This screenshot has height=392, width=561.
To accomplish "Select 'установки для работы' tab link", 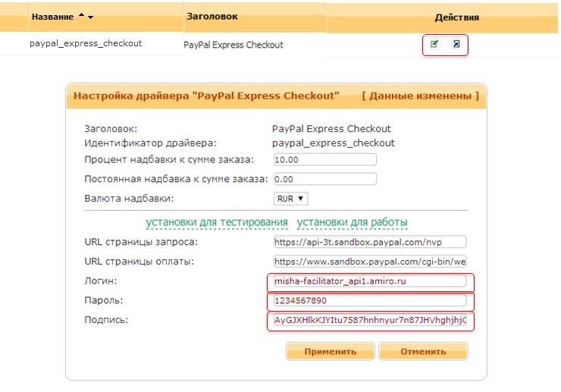I will 353,222.
